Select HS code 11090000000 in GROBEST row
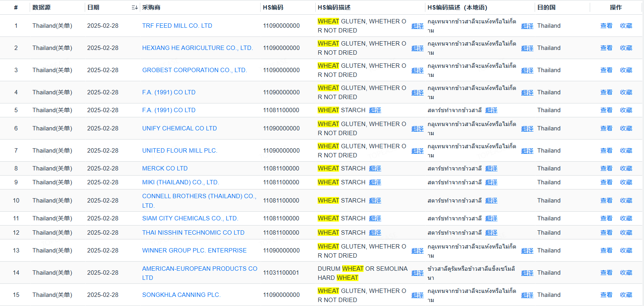 click(x=281, y=70)
